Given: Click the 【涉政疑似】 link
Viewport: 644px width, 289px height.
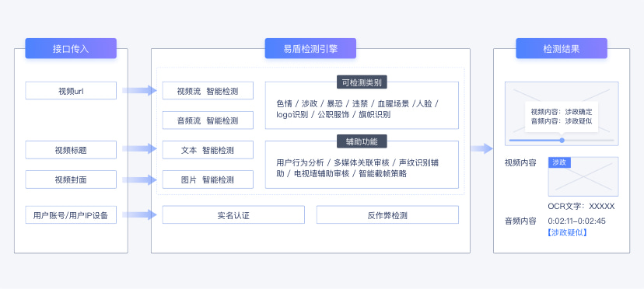Looking at the screenshot, I should 567,233.
